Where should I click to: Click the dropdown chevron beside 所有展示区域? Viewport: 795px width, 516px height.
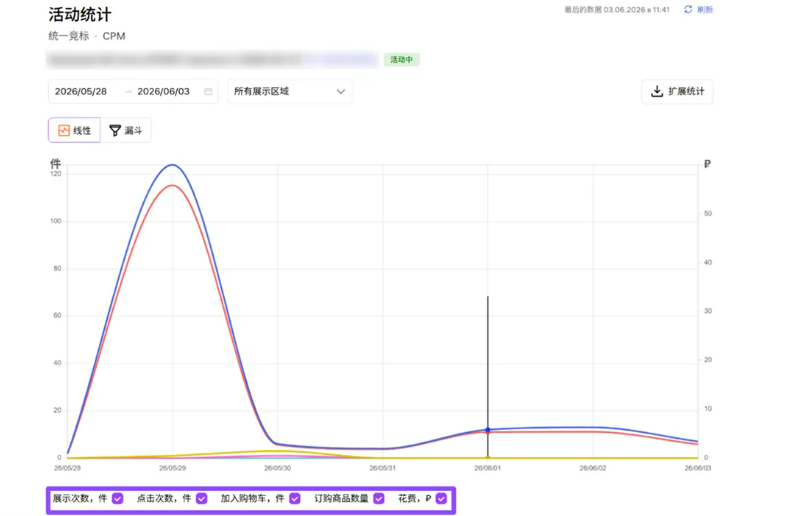[x=341, y=92]
